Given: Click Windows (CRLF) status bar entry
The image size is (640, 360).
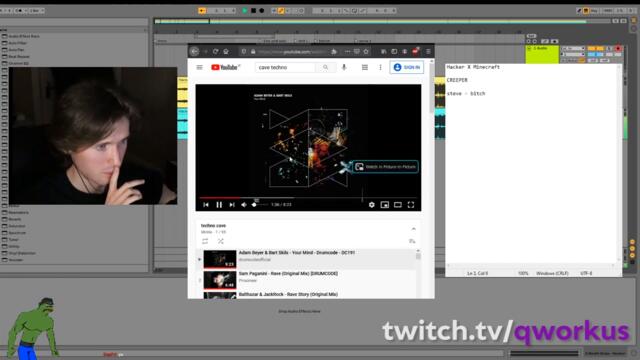Looking at the screenshot, I should (552, 273).
